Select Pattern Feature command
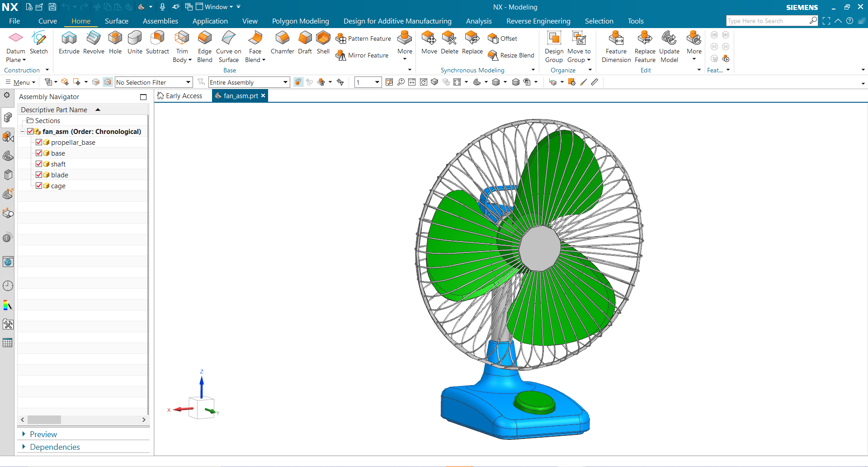This screenshot has width=868, height=467. 364,38
